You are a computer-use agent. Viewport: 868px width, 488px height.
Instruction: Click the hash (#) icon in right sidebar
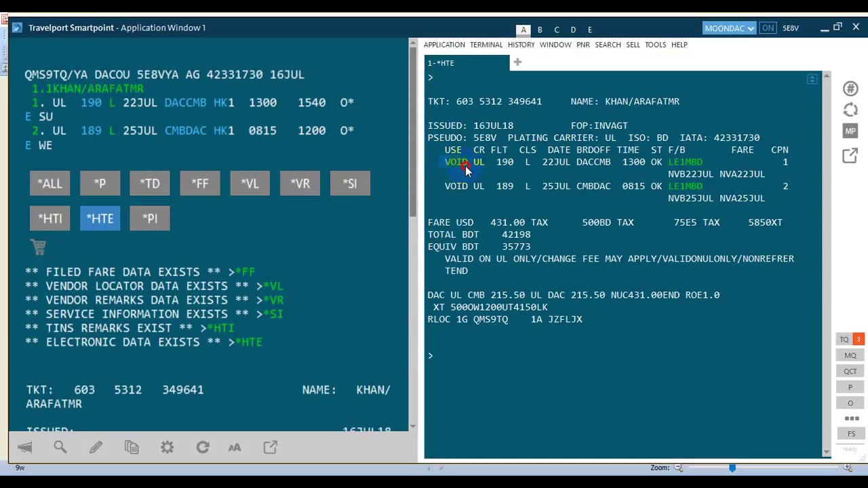click(850, 89)
